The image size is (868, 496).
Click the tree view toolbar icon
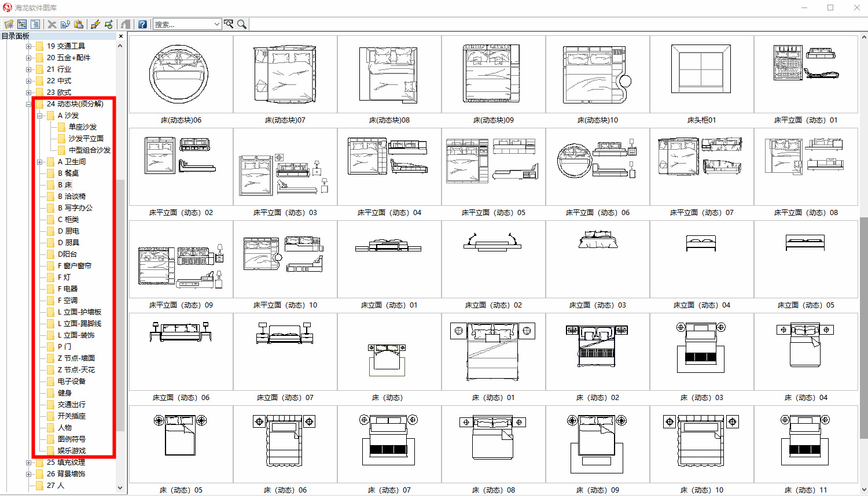point(22,24)
